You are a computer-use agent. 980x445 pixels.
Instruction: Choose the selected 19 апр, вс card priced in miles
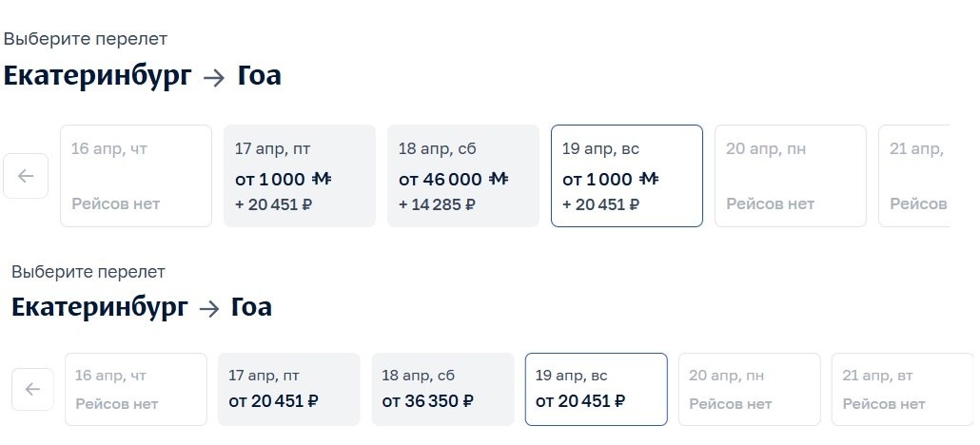point(627,176)
